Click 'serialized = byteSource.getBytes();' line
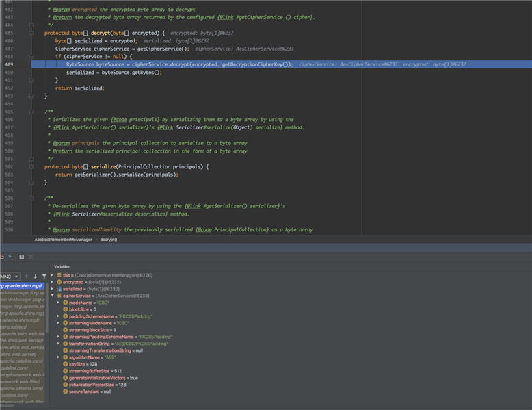 pyautogui.click(x=114, y=73)
